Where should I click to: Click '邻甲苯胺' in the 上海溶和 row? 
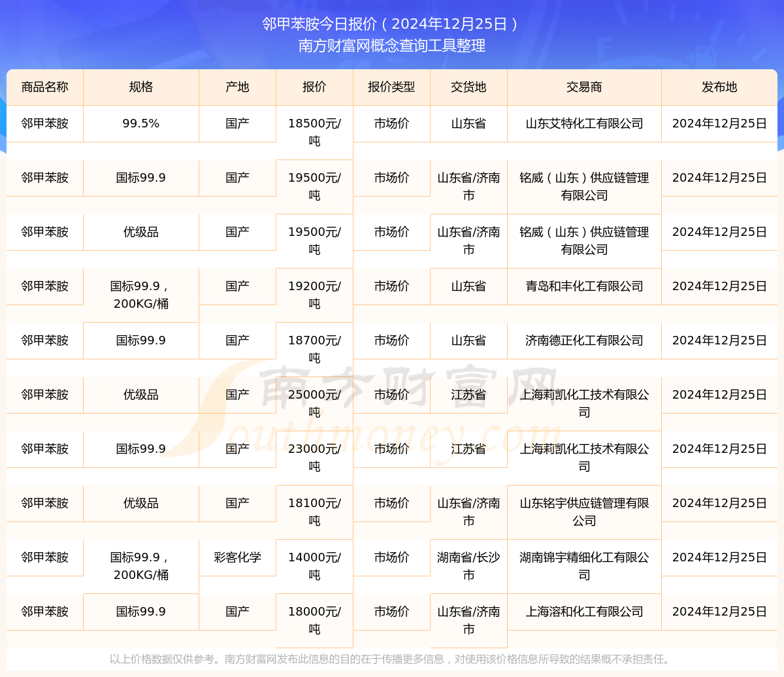tap(44, 612)
